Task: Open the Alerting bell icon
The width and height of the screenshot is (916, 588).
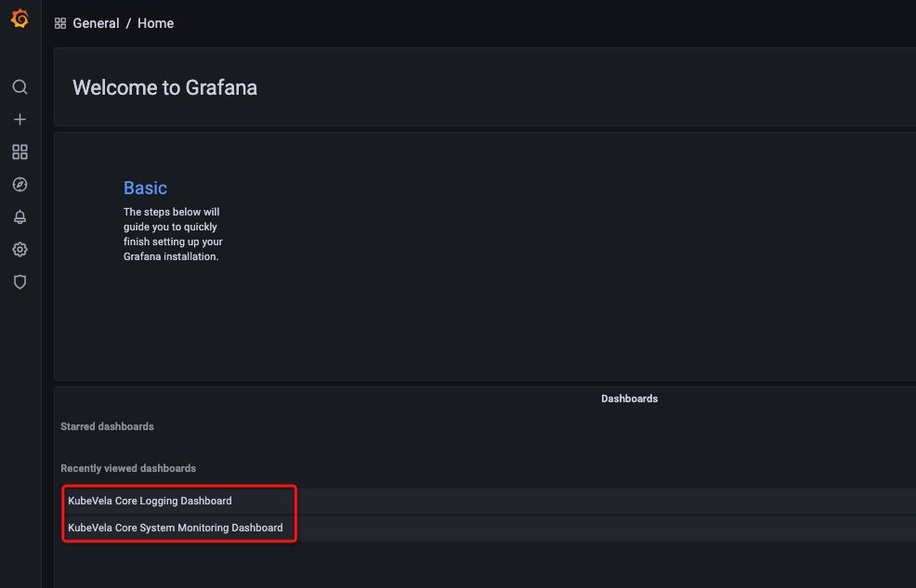Action: tap(20, 217)
